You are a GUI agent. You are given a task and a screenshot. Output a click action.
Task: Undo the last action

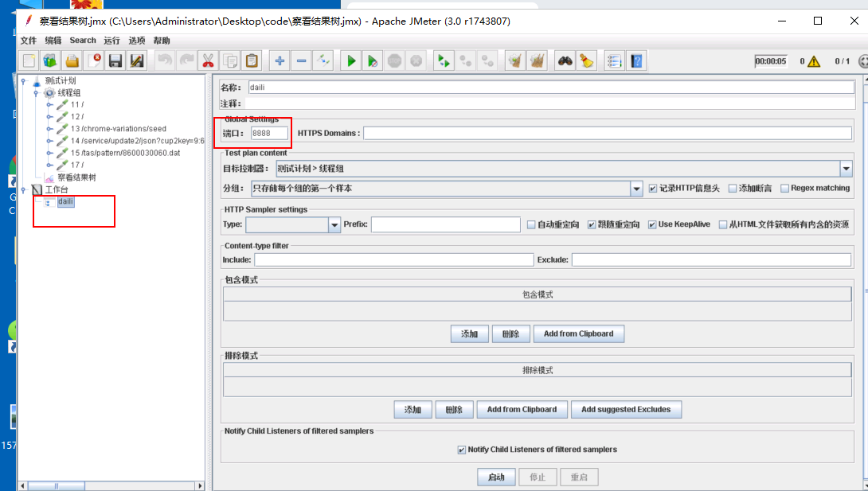[x=164, y=60]
